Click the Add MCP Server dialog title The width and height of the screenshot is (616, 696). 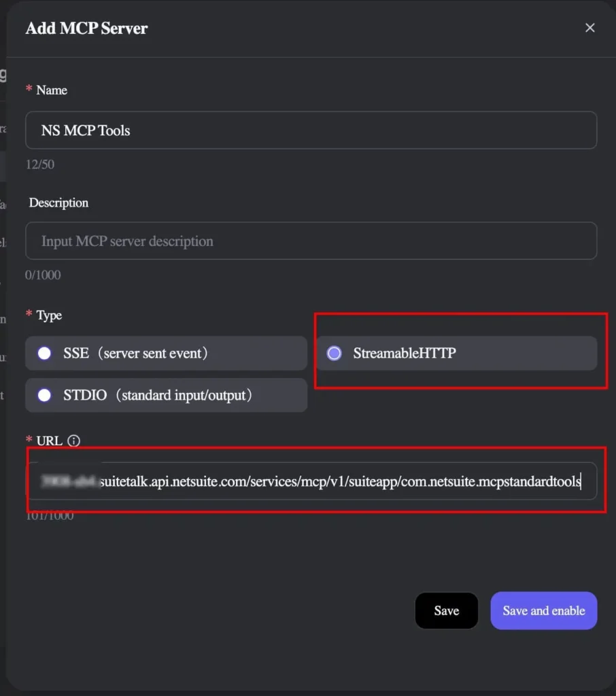point(86,29)
